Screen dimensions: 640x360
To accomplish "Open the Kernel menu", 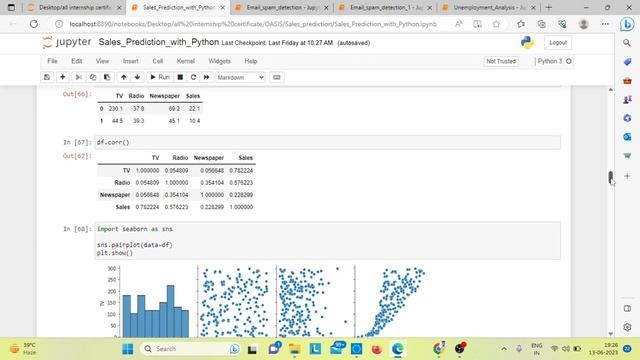I will tap(185, 61).
